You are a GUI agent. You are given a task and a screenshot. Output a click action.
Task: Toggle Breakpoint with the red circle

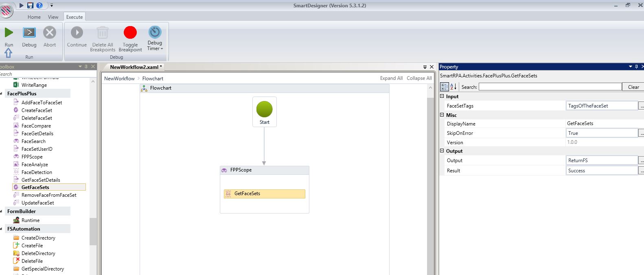point(130,33)
